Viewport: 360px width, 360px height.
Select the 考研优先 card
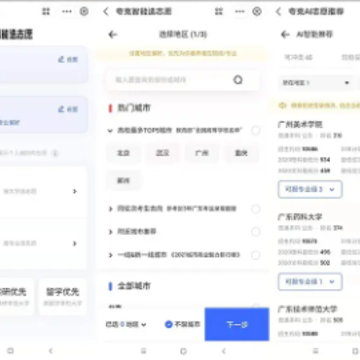(17, 296)
